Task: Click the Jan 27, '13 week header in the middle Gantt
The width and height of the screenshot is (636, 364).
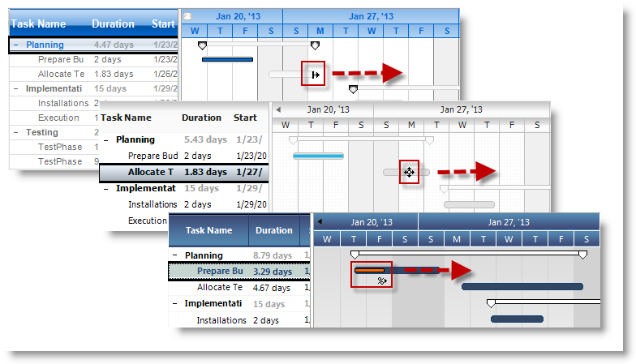Action: point(461,110)
